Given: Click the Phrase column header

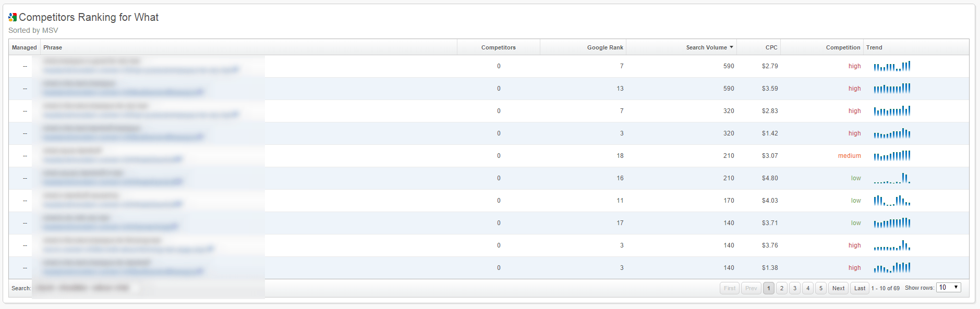Looking at the screenshot, I should 53,47.
